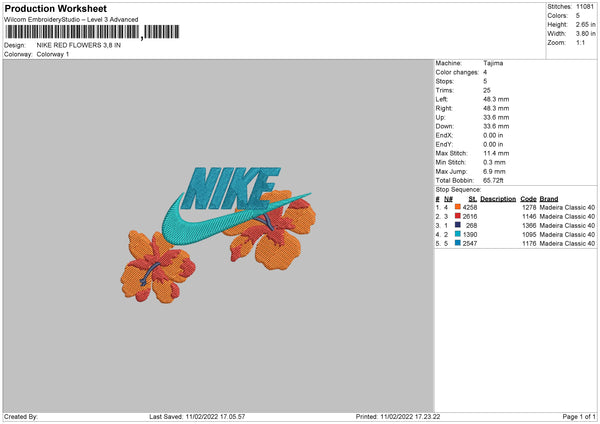Click the "Code" column header
600x424 pixels.
[528, 199]
